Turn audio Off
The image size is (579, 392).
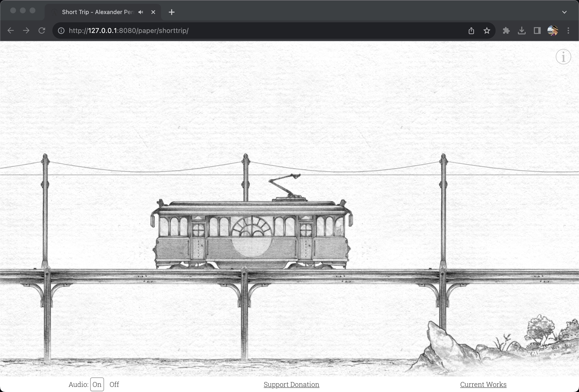point(114,384)
